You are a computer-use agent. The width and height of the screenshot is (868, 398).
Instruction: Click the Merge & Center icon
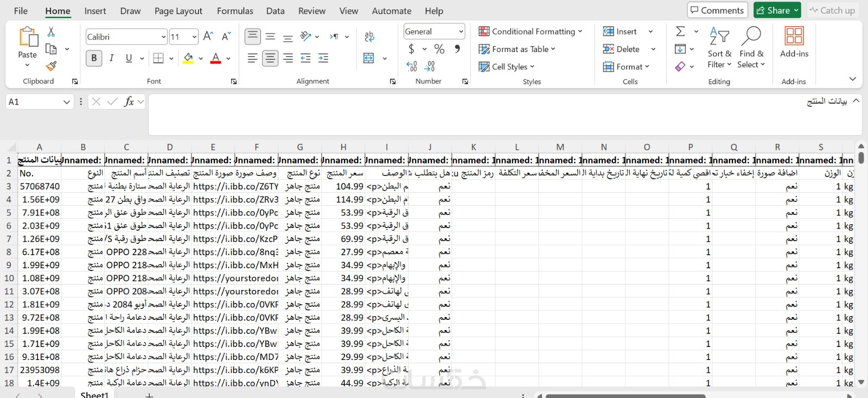click(x=369, y=58)
